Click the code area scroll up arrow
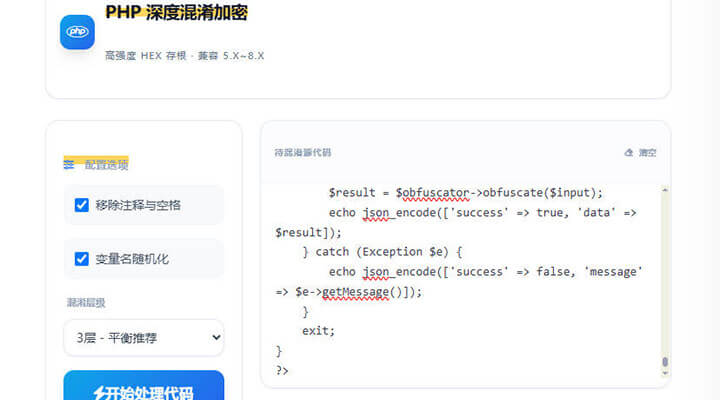720x400 pixels. coord(665,190)
